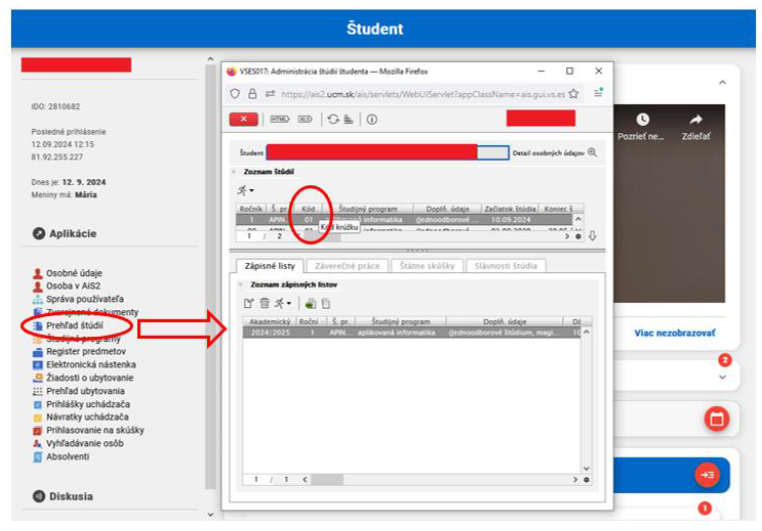Open the running-man actions dropdown under Zoznam štúdií
This screenshot has height=531, width=762.
(x=245, y=190)
